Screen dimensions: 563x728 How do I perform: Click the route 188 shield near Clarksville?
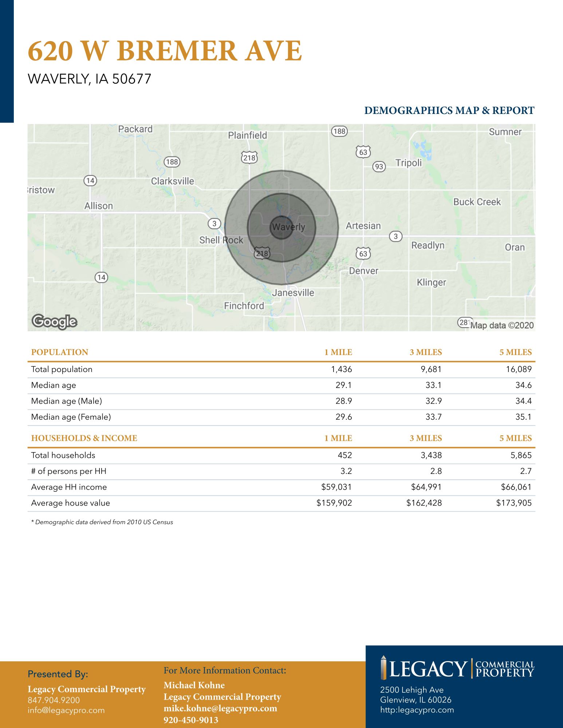172,162
